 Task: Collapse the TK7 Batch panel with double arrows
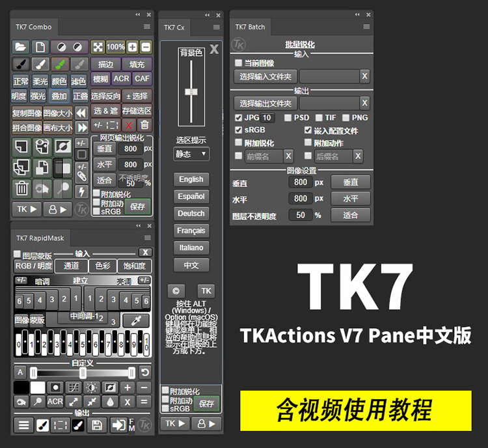pos(357,14)
